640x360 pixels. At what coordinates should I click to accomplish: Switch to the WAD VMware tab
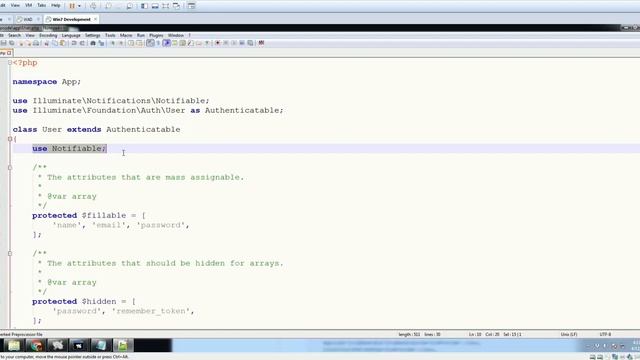pyautogui.click(x=27, y=19)
